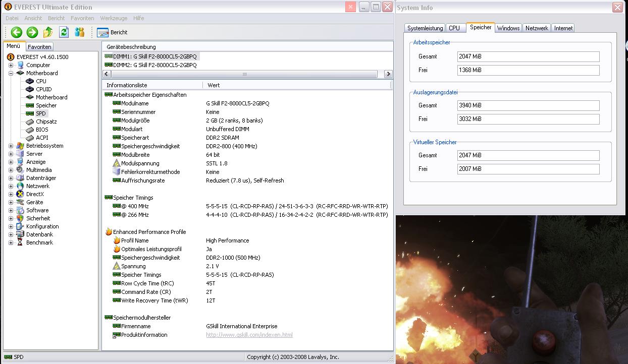Expand the Server tree node

11,154
